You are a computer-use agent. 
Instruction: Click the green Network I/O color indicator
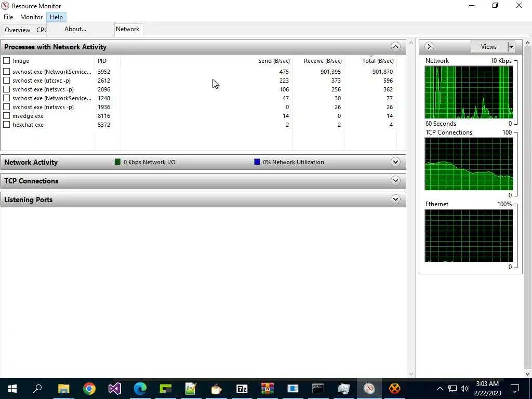[x=118, y=162]
